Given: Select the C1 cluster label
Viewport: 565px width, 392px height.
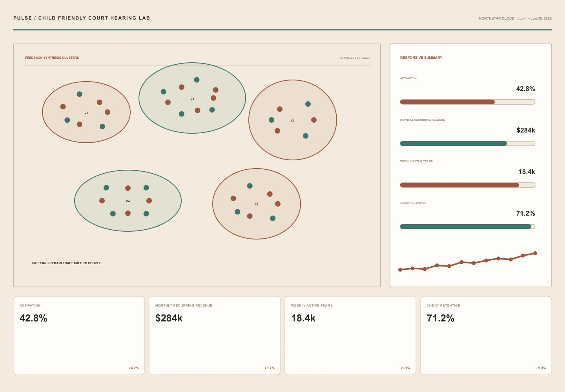Looking at the screenshot, I should [86, 113].
